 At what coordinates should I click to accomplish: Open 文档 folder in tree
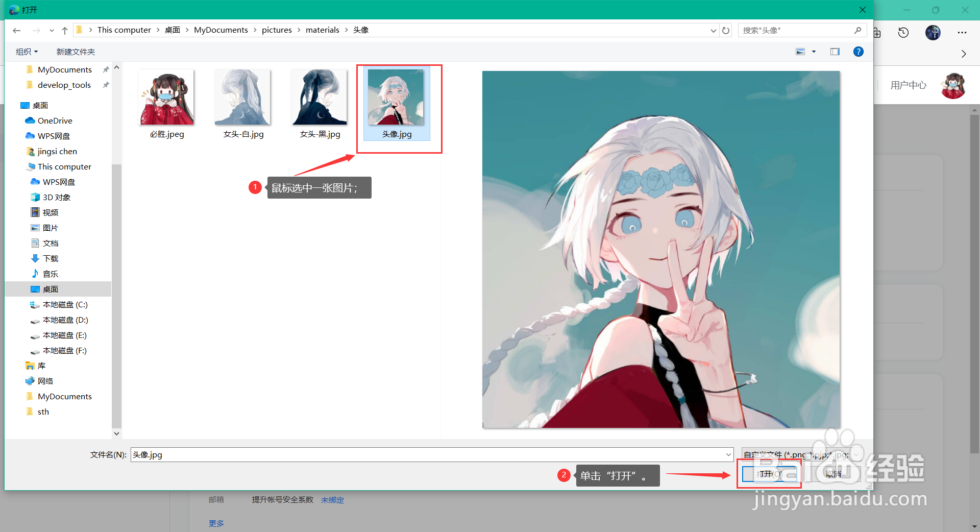click(x=50, y=243)
